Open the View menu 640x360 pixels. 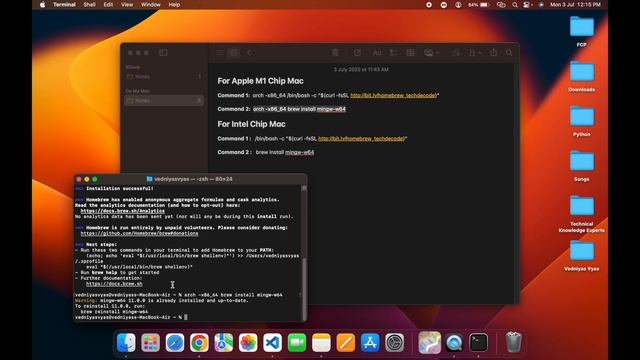coord(127,5)
